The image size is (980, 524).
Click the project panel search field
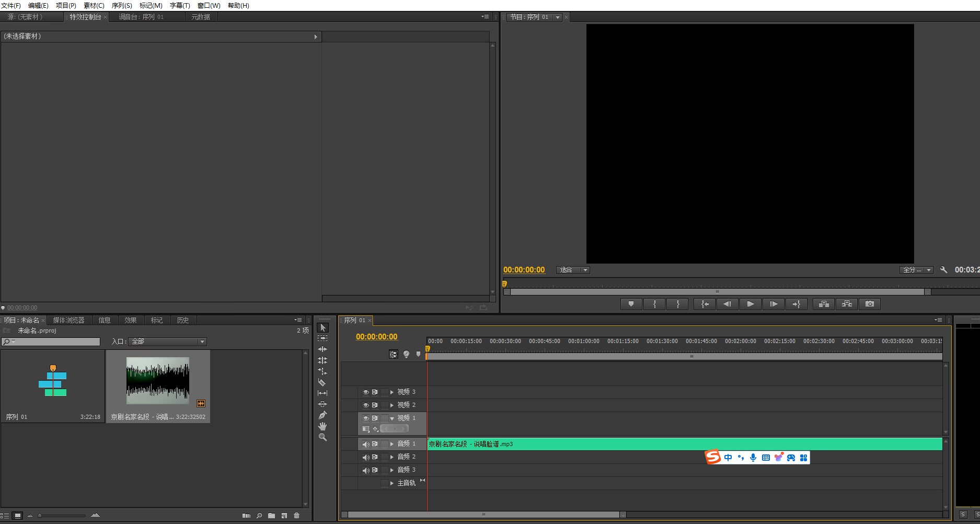point(51,341)
